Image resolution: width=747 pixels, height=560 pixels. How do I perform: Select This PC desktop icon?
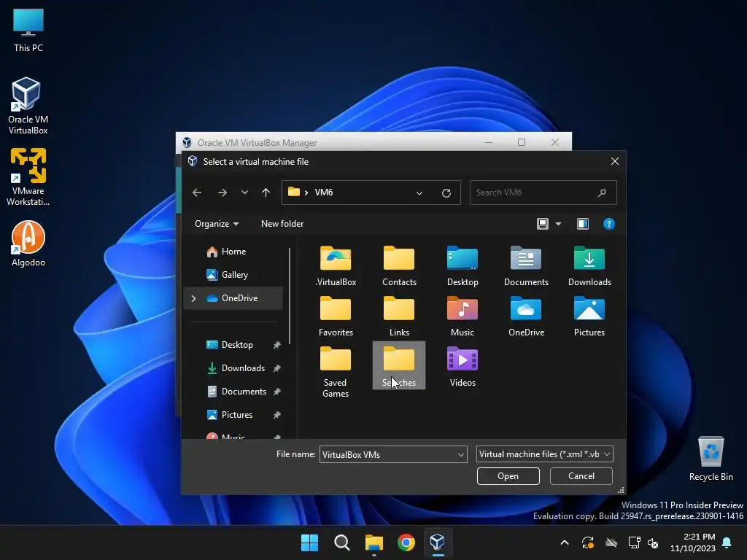coord(28,31)
